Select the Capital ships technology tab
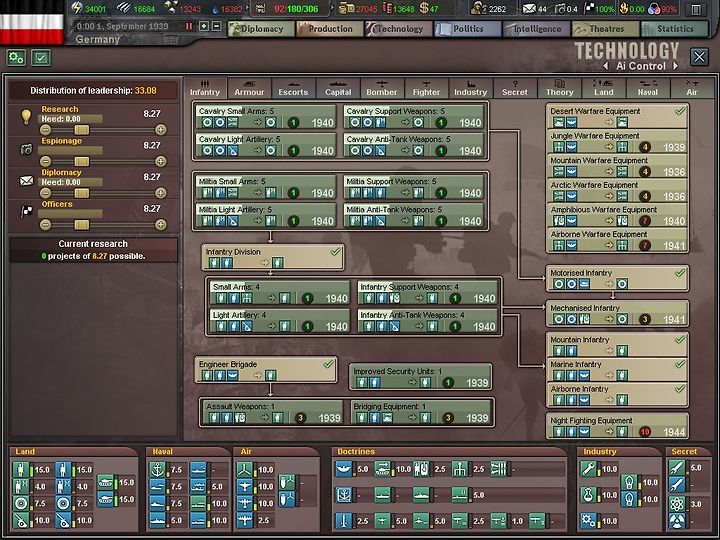The image size is (720, 540). (x=338, y=87)
